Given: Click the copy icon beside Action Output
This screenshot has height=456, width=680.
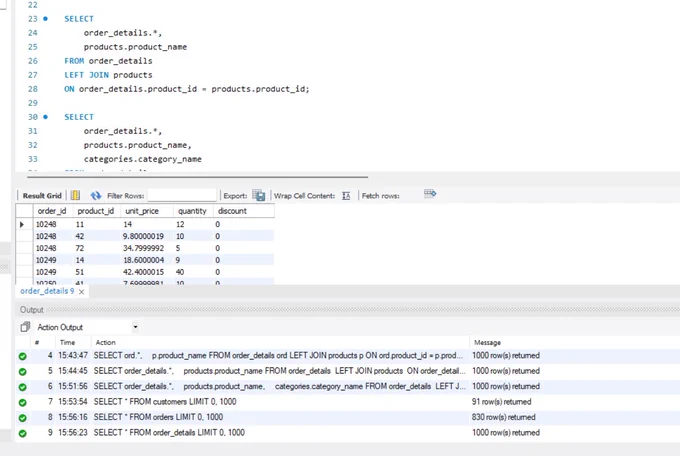Looking at the screenshot, I should (25, 327).
